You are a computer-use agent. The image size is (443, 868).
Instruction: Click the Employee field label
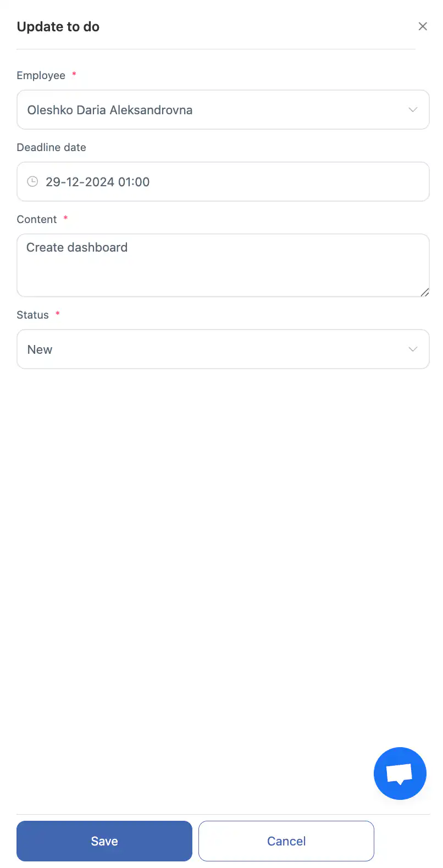coord(41,76)
